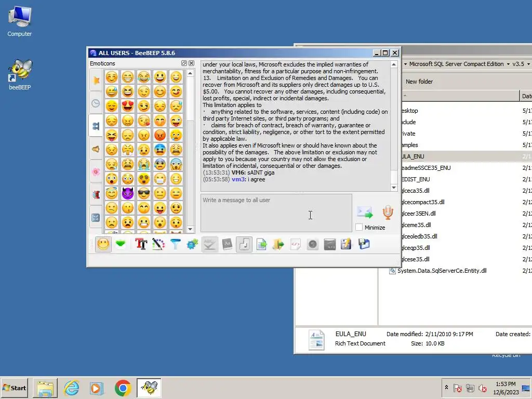This screenshot has width=532, height=399.
Task: Insert the heart-eyes emoji
Action: point(128,106)
